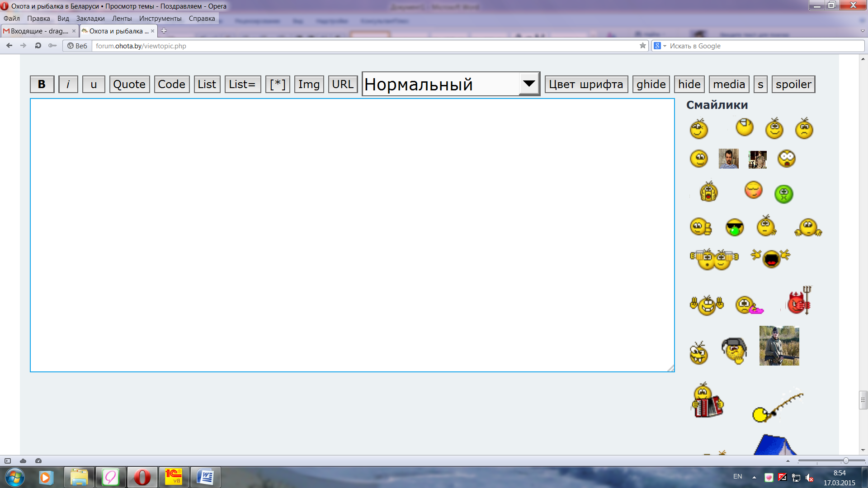Expand the Нормальный font size dropdown
This screenshot has width=868, height=488.
pos(528,84)
